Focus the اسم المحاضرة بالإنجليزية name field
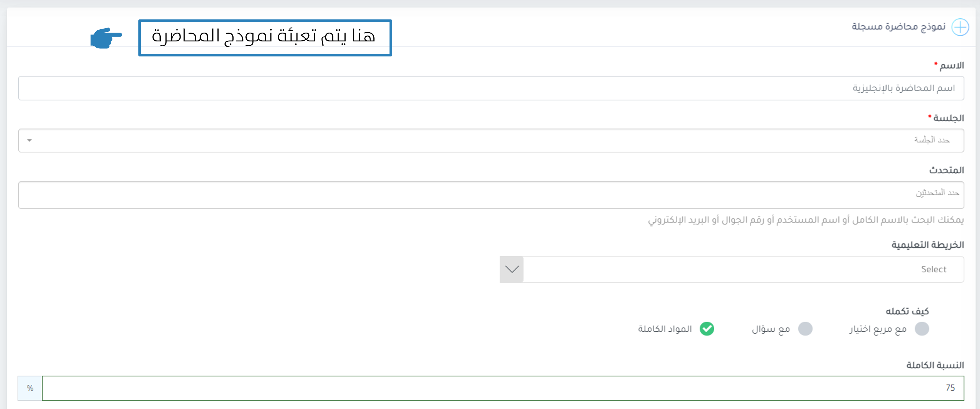The height and width of the screenshot is (409, 980). (x=491, y=88)
